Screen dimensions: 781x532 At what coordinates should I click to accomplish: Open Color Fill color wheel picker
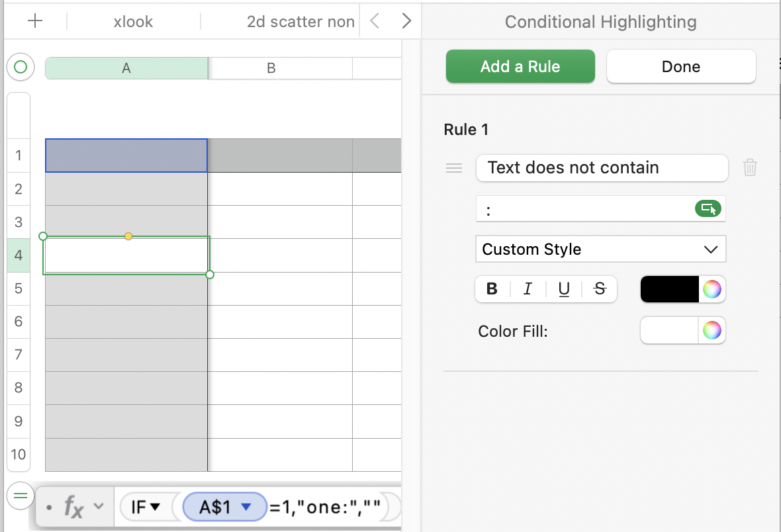coord(712,330)
